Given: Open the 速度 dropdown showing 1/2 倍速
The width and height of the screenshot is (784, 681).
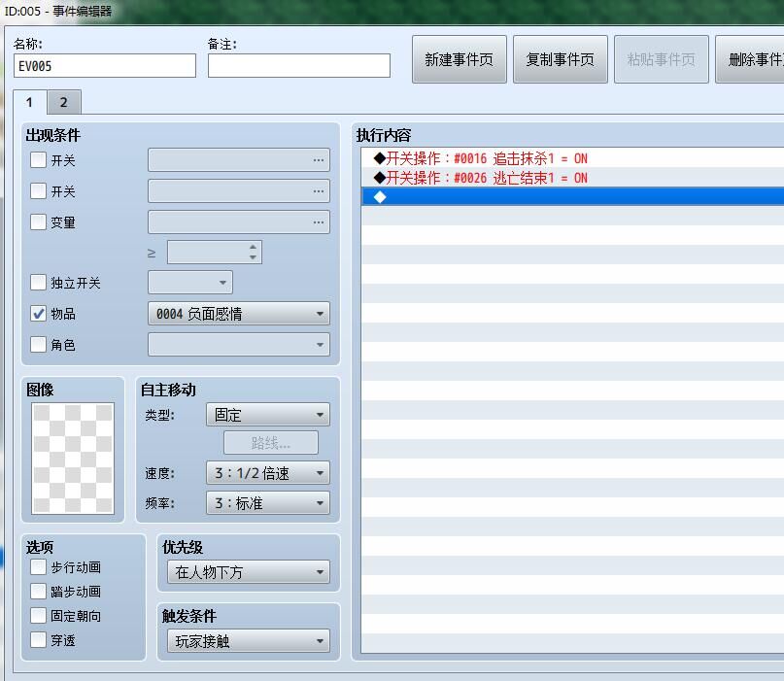Looking at the screenshot, I should [x=267, y=473].
